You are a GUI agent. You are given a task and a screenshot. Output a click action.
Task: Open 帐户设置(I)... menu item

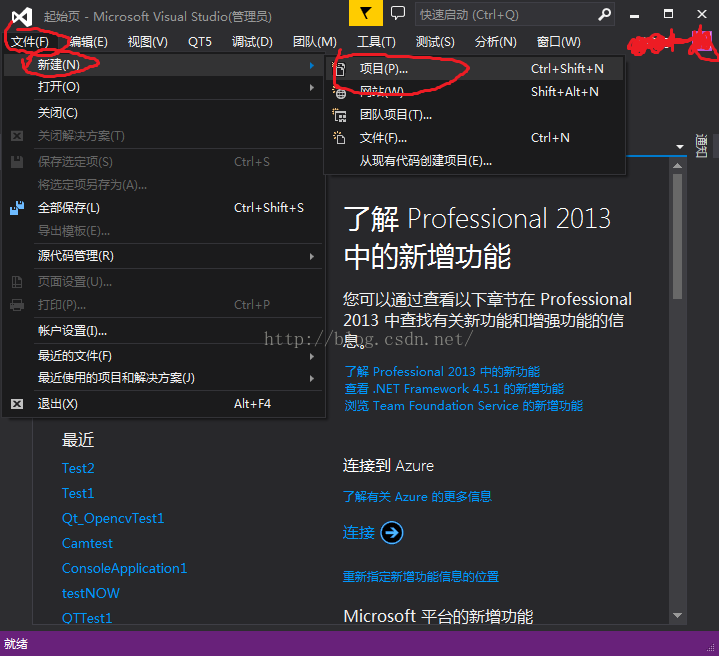click(x=164, y=331)
